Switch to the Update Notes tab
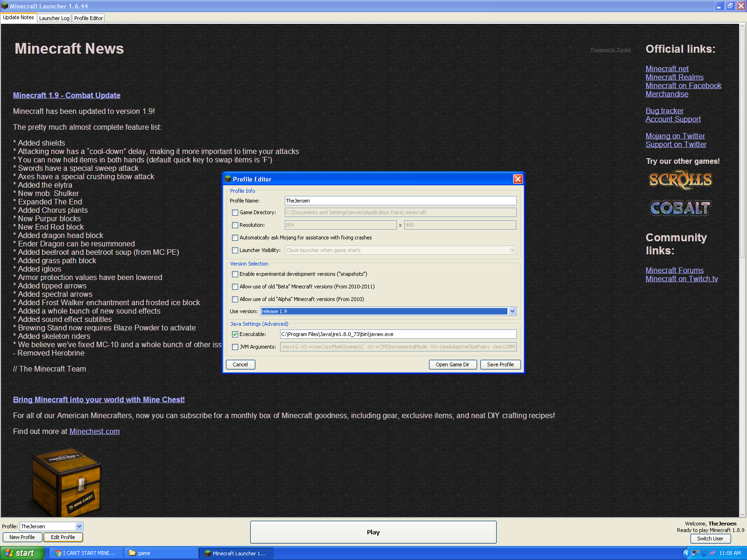747x560 pixels. (19, 17)
